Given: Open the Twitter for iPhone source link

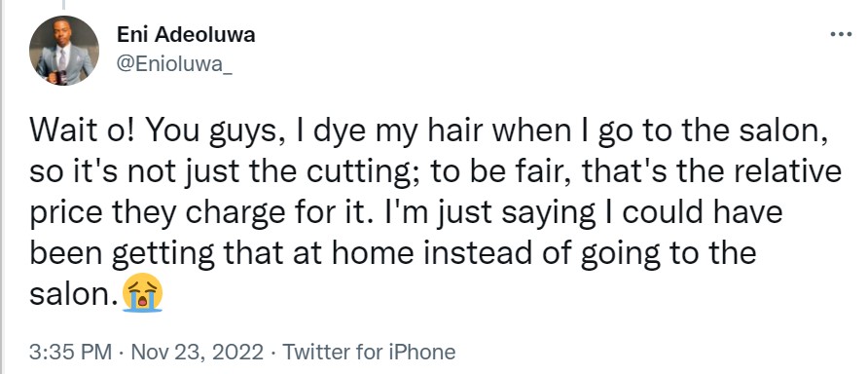Looking at the screenshot, I should 369,352.
